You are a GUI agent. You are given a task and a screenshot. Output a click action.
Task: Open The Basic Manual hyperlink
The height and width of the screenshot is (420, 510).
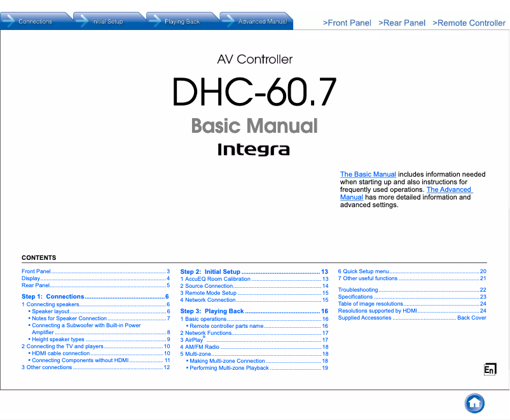click(x=368, y=174)
